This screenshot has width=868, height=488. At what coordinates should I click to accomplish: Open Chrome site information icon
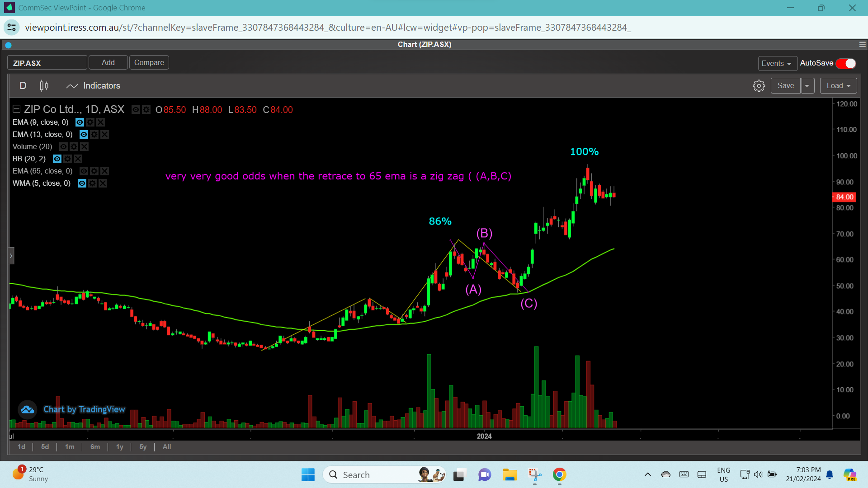pos(12,28)
